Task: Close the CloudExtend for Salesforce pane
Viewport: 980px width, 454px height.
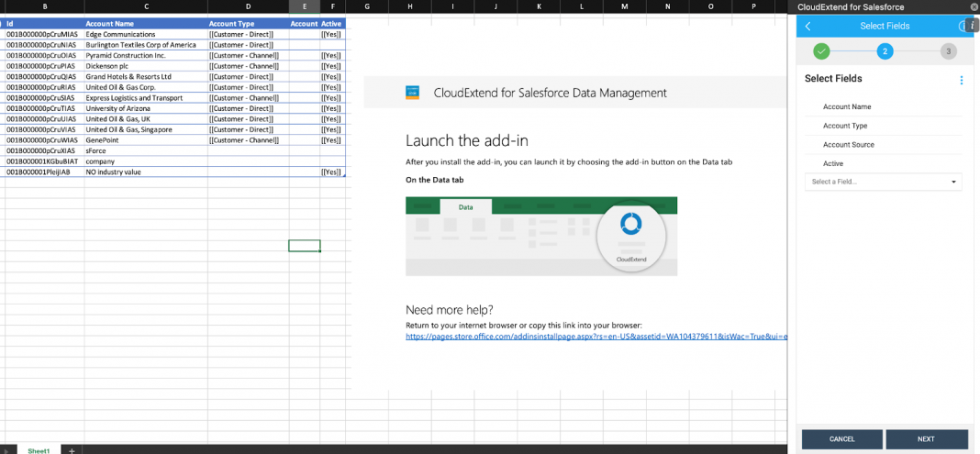Action: click(x=974, y=7)
